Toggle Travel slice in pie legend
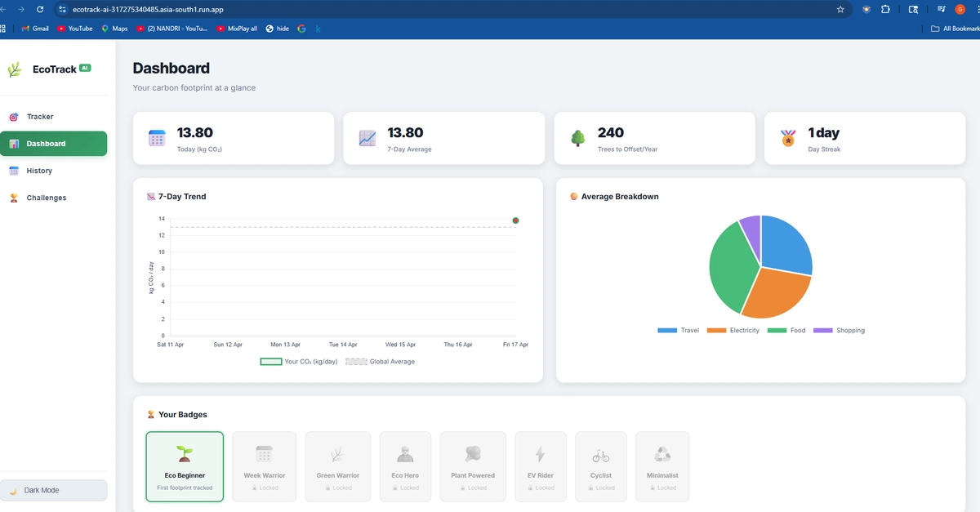 point(678,331)
